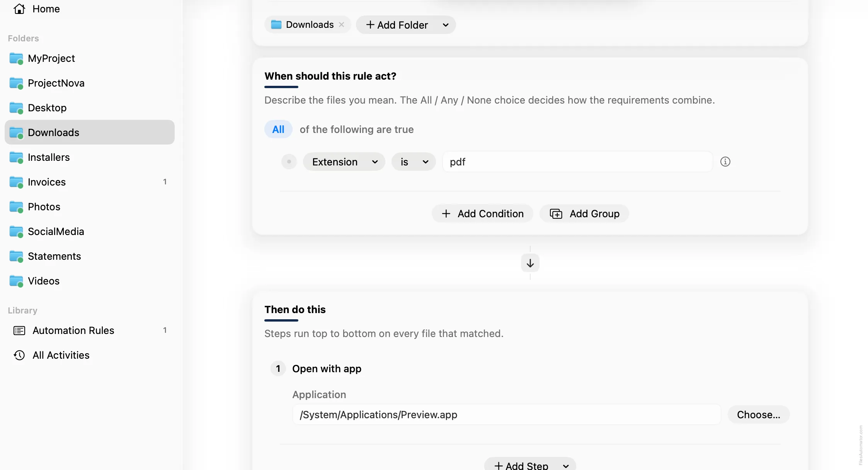Open the Extension attribute dropdown

tap(344, 162)
